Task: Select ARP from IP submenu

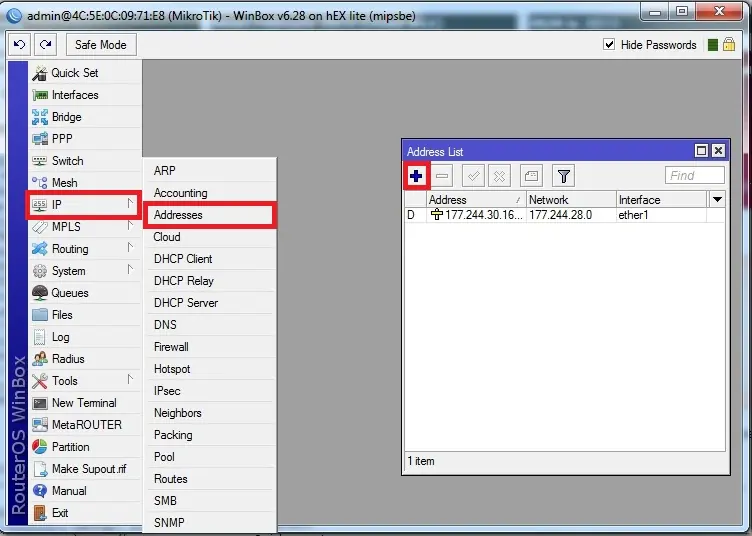Action: pyautogui.click(x=210, y=171)
